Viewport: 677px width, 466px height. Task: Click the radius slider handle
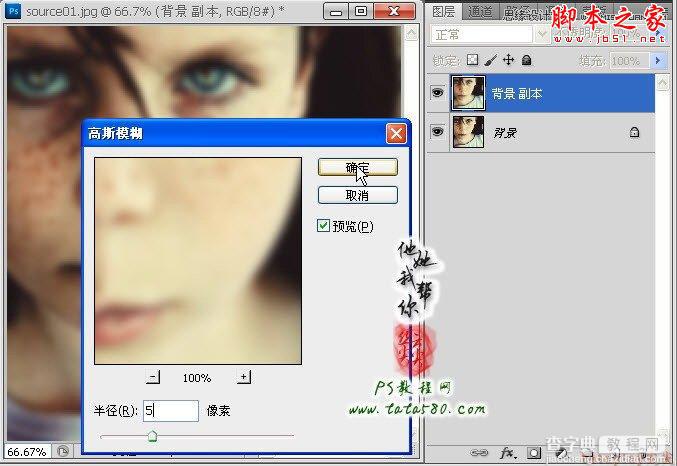pos(152,436)
